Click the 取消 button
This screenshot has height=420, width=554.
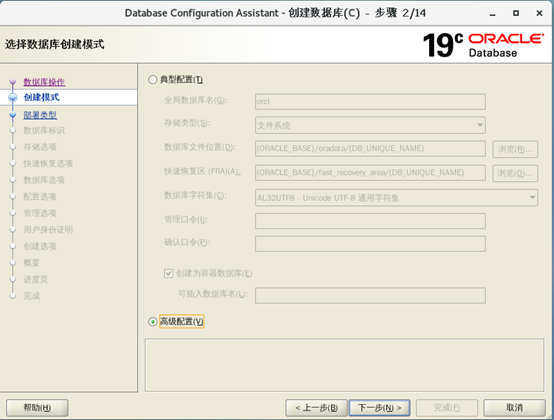tap(514, 408)
